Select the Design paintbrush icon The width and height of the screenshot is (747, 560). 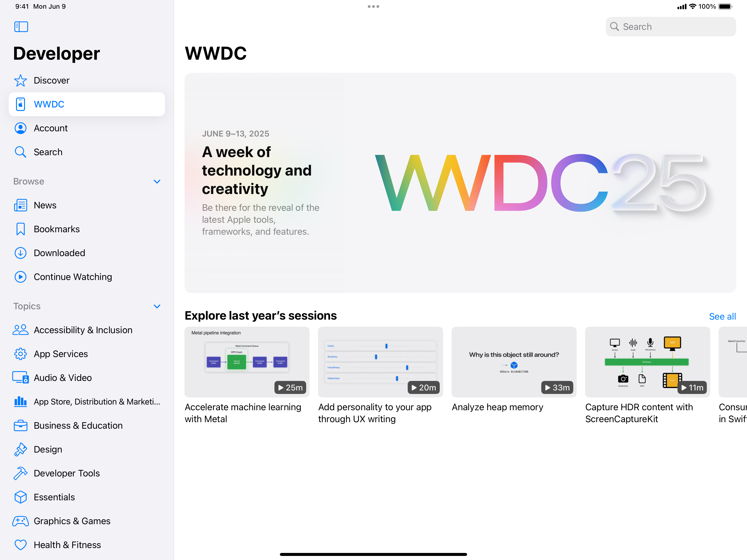click(x=20, y=450)
